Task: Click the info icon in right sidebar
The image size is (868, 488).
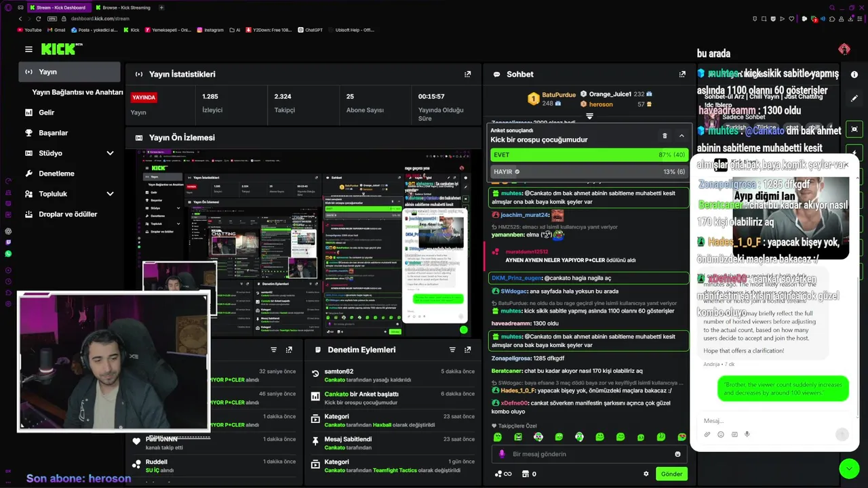Action: (854, 75)
